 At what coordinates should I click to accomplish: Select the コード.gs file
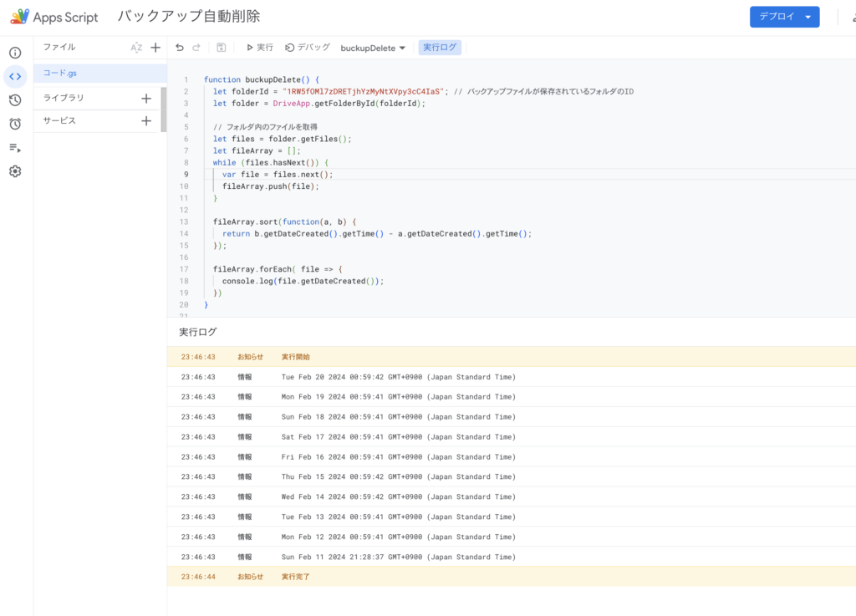tap(60, 74)
